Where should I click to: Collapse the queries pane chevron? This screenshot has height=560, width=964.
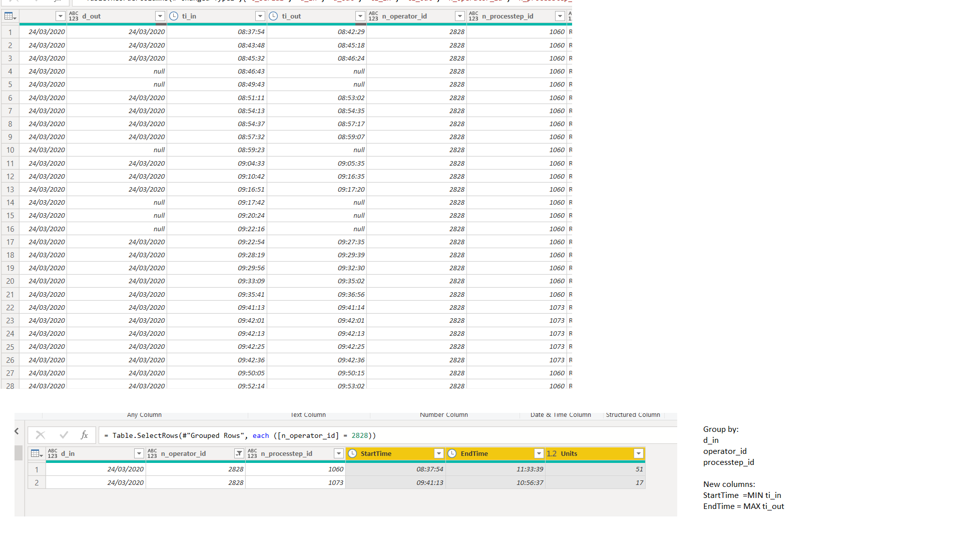coord(17,431)
